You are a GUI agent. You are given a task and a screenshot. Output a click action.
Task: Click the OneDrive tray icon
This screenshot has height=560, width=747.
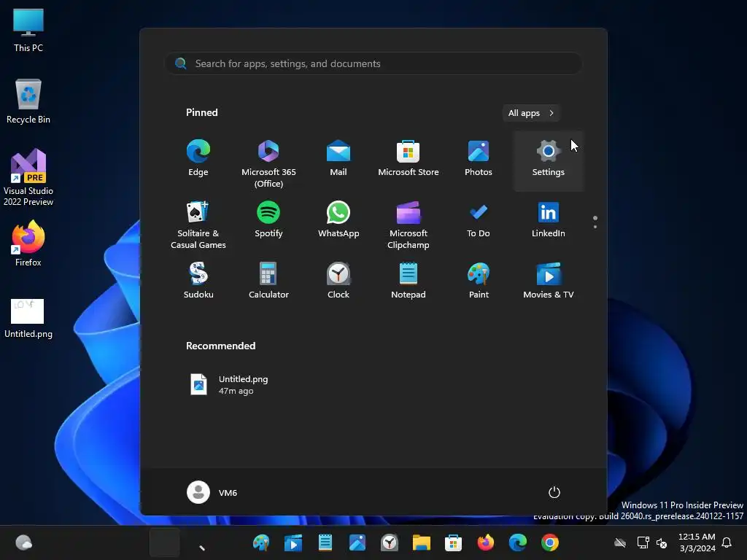coord(620,542)
